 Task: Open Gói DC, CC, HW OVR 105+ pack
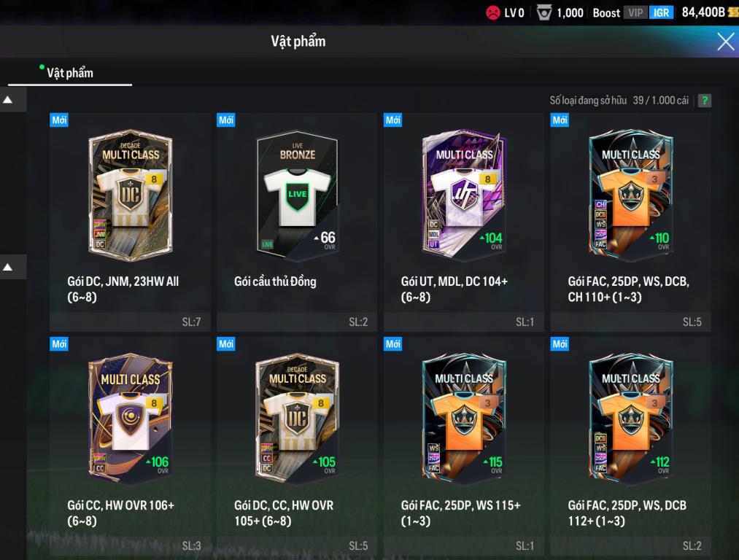(297, 446)
